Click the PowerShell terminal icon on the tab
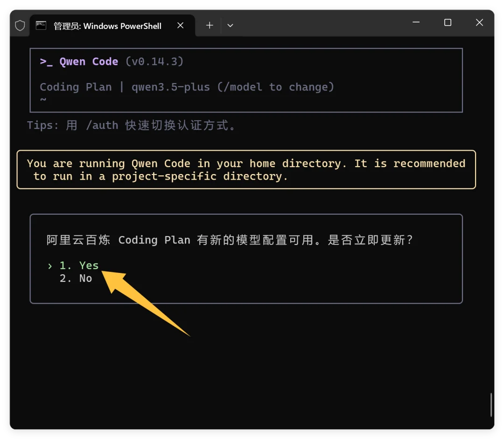504x439 pixels. tap(41, 25)
